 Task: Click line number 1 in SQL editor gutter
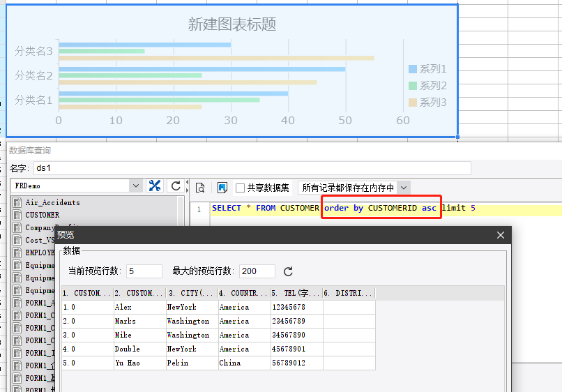coord(199,209)
